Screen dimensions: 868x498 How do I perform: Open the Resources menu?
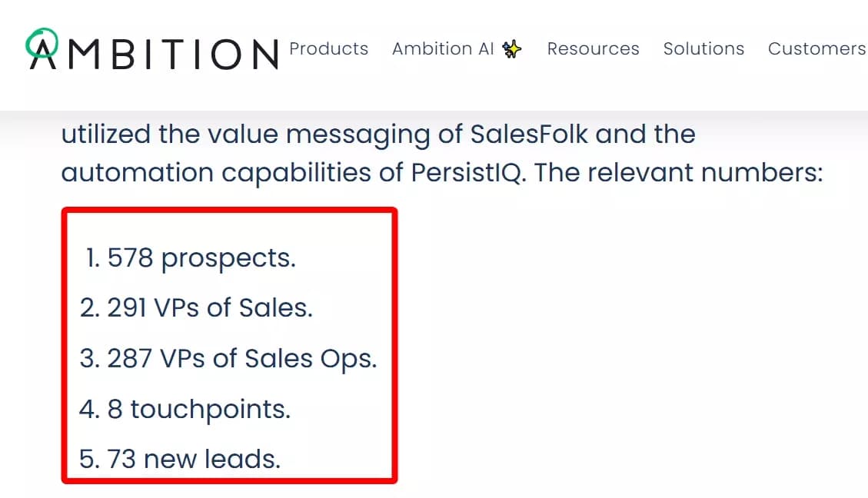[x=593, y=48]
